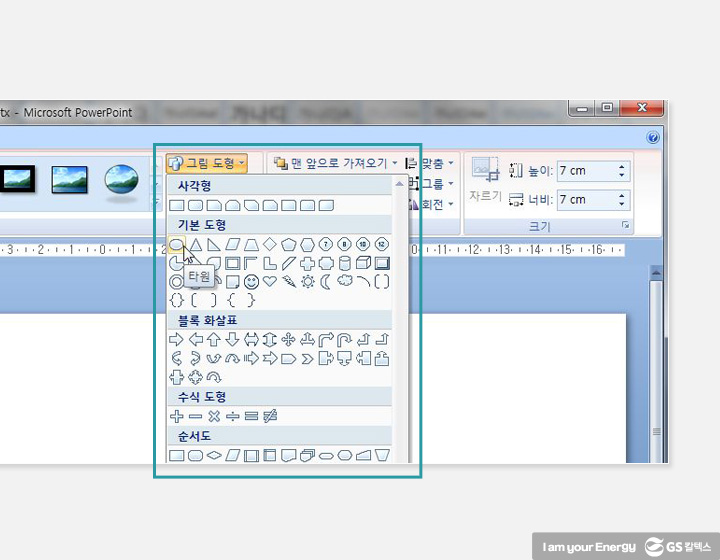720x560 pixels.
Task: Select the cylinder (can) shape
Action: tap(345, 263)
